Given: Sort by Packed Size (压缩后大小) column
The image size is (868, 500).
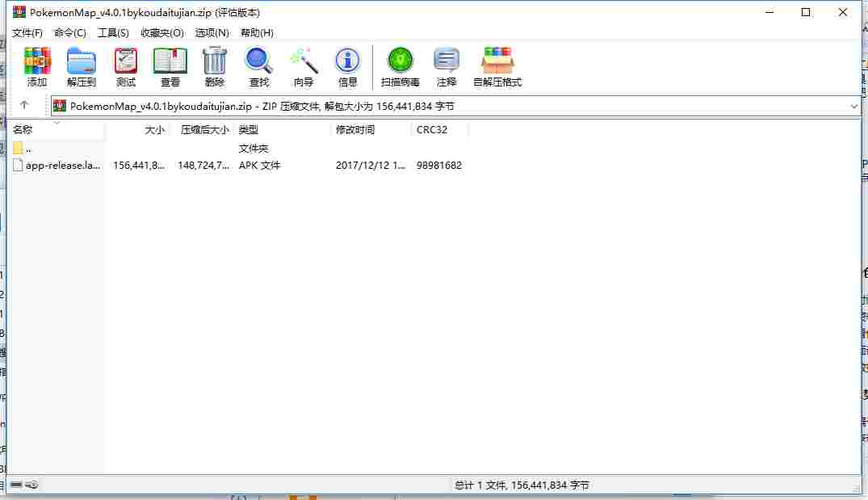Looking at the screenshot, I should pyautogui.click(x=203, y=129).
